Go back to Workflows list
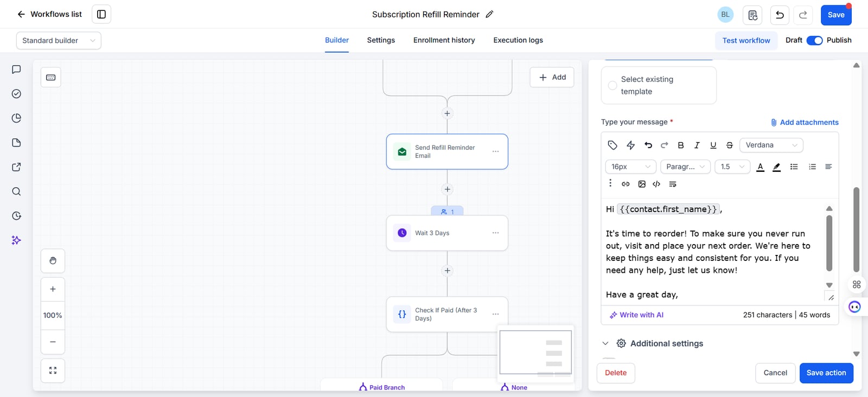 click(49, 14)
